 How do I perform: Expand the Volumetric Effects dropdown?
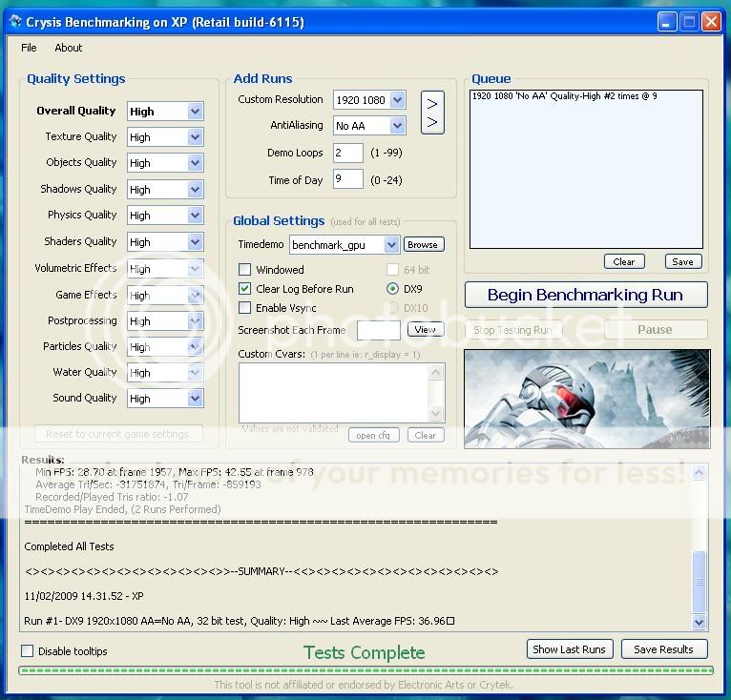(x=196, y=268)
